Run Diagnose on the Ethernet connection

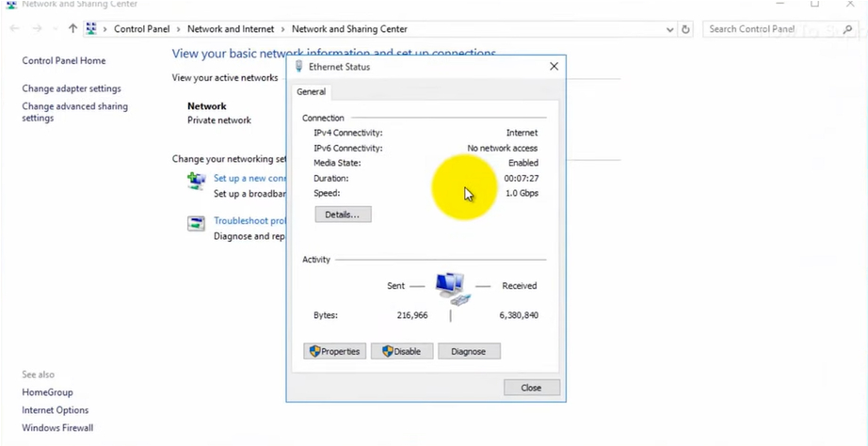pos(468,351)
